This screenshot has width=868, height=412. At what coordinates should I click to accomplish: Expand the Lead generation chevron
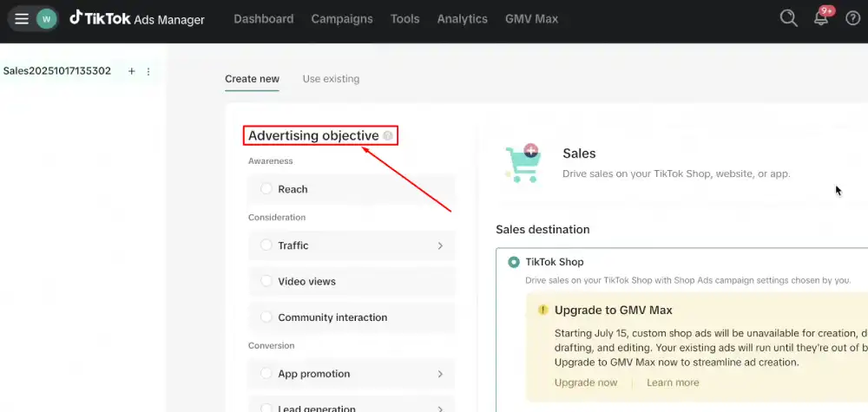(x=440, y=409)
